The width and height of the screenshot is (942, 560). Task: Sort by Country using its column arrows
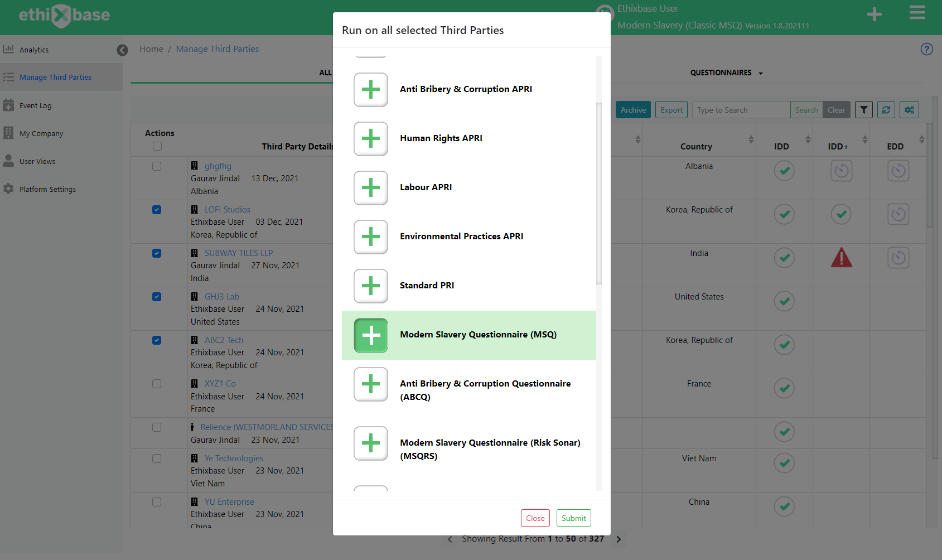point(752,140)
